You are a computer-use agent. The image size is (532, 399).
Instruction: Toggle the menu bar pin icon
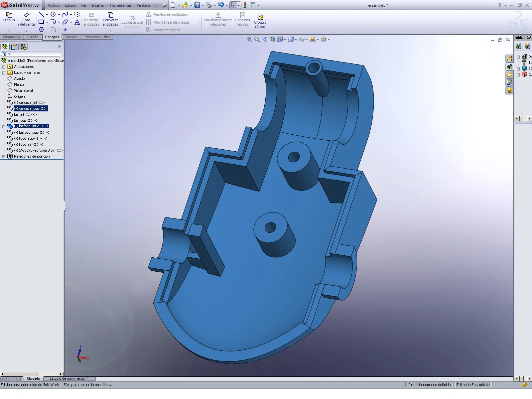tap(164, 5)
